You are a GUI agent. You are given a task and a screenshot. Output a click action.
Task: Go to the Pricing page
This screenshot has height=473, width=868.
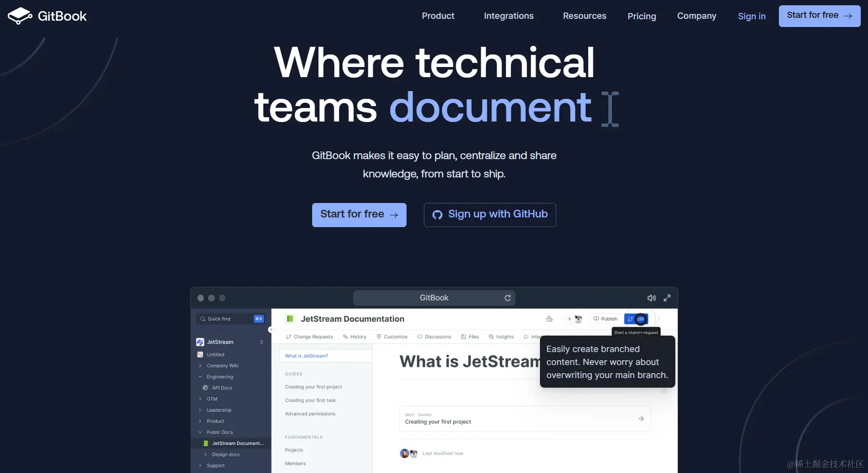(642, 16)
